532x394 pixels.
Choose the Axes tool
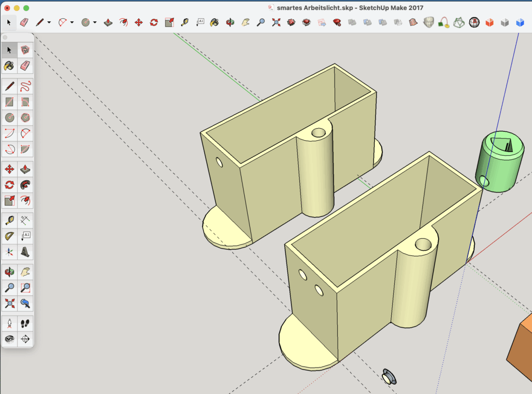click(x=9, y=253)
